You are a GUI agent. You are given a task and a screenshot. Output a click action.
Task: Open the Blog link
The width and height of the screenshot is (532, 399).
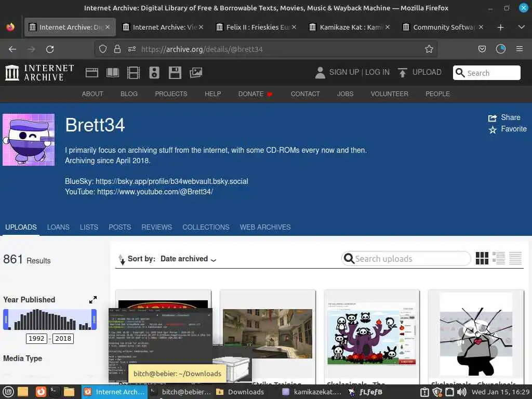coord(129,94)
